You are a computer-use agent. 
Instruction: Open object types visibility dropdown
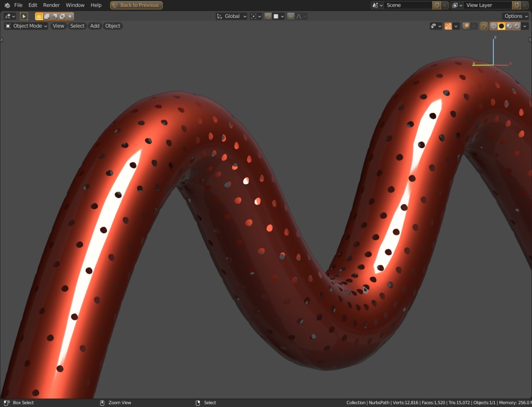click(x=436, y=26)
